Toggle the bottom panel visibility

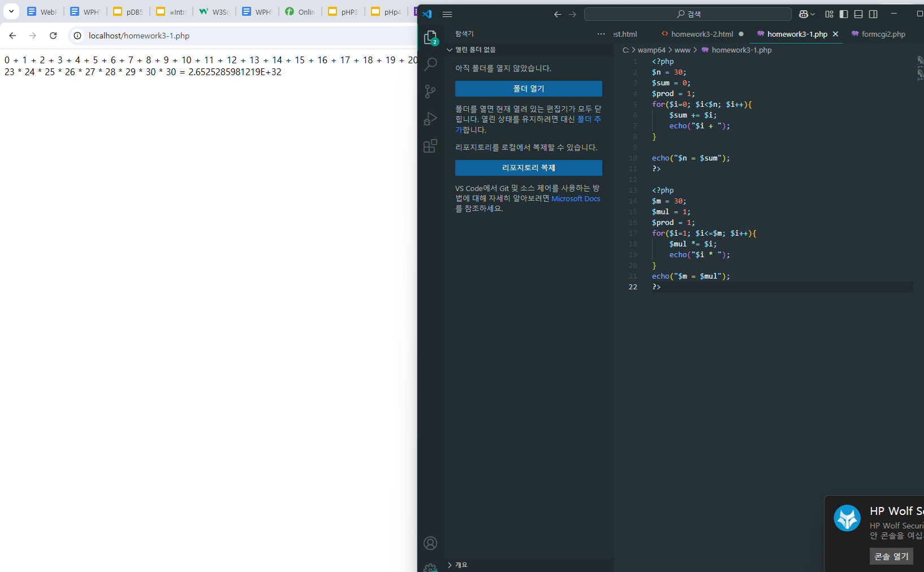click(x=858, y=14)
